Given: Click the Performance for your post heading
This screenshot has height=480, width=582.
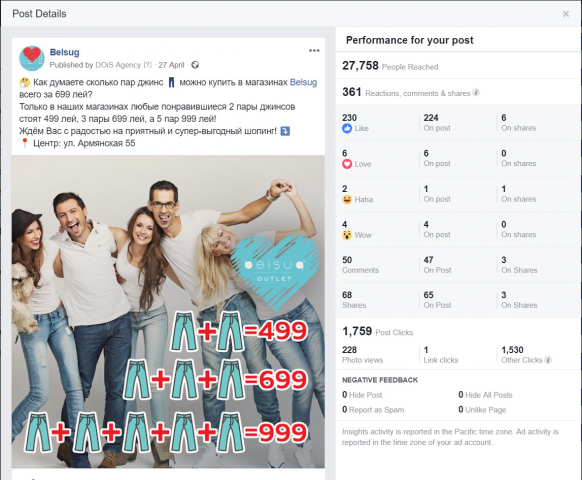Looking at the screenshot, I should [x=409, y=40].
